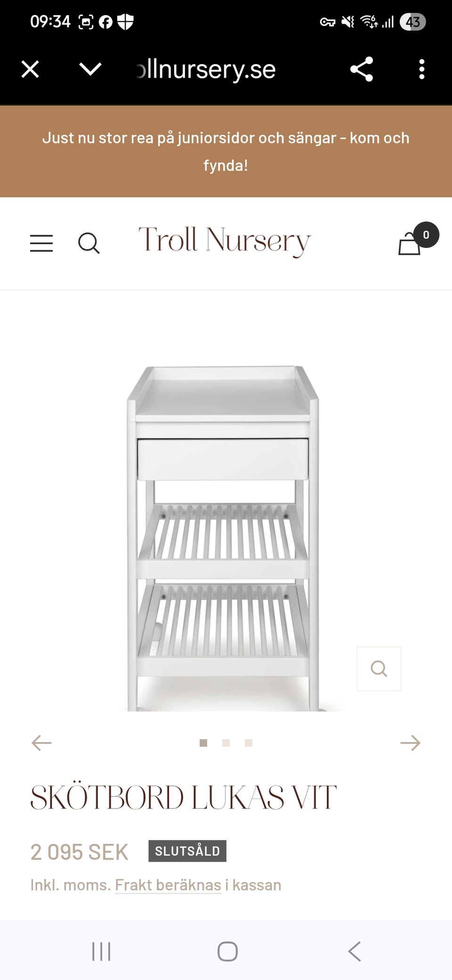This screenshot has width=452, height=980.
Task: Select the first image carousel dot
Action: pos(203,743)
